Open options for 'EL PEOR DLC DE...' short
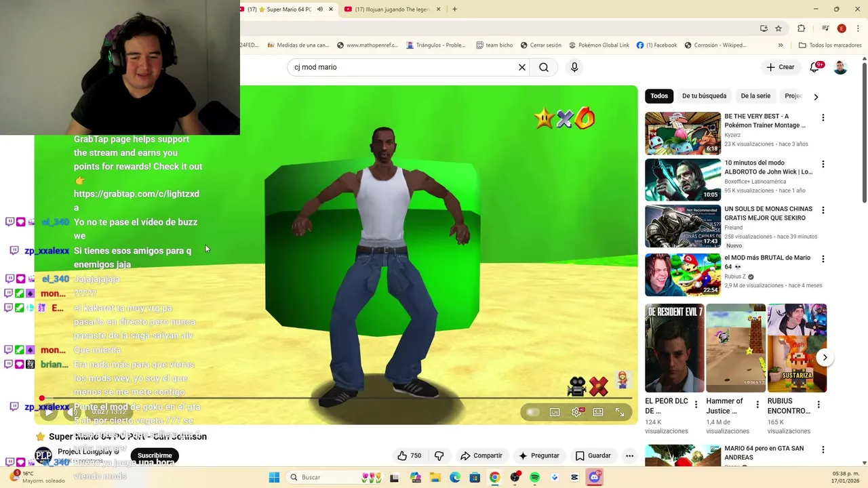 tap(696, 405)
